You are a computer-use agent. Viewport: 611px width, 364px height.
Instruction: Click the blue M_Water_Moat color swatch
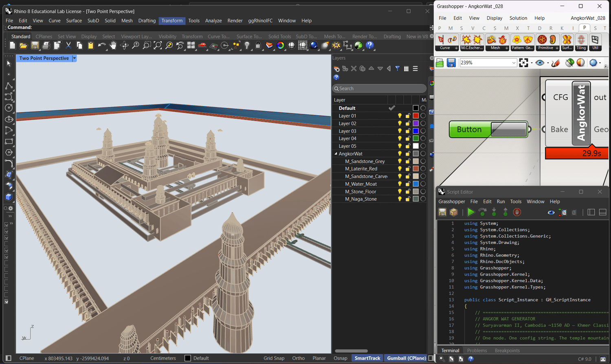[x=415, y=184]
